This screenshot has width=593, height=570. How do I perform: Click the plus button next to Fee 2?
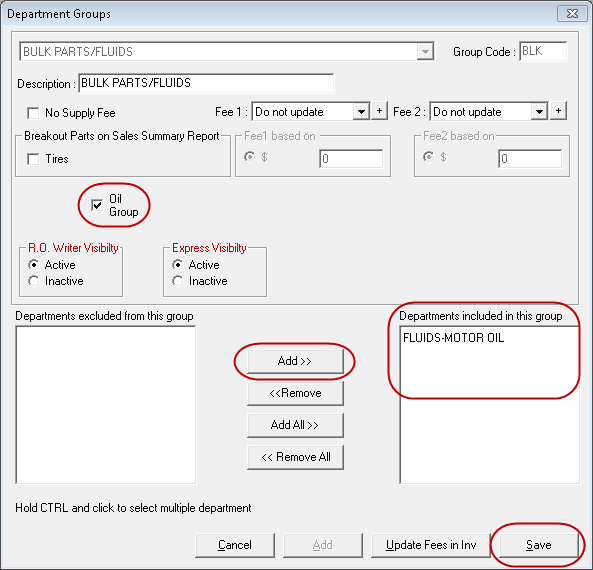(x=558, y=111)
